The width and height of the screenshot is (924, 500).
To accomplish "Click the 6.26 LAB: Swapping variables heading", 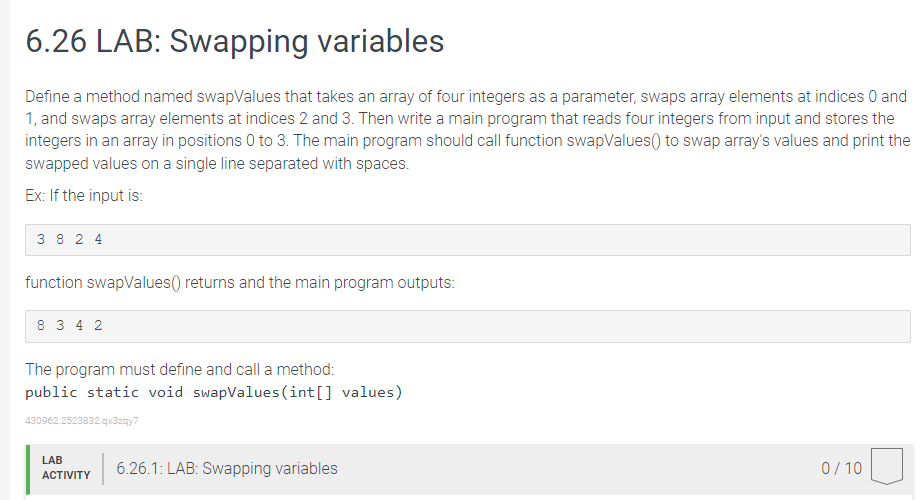I will tap(235, 41).
